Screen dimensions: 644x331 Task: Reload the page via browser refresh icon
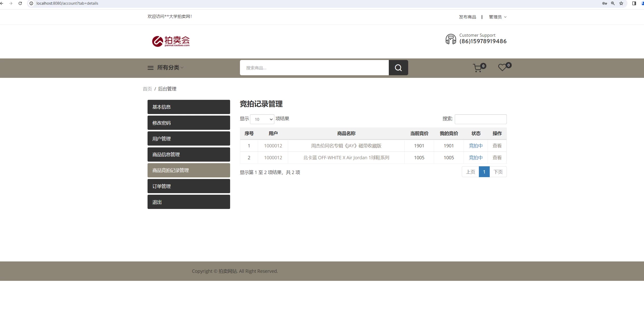coord(20,3)
